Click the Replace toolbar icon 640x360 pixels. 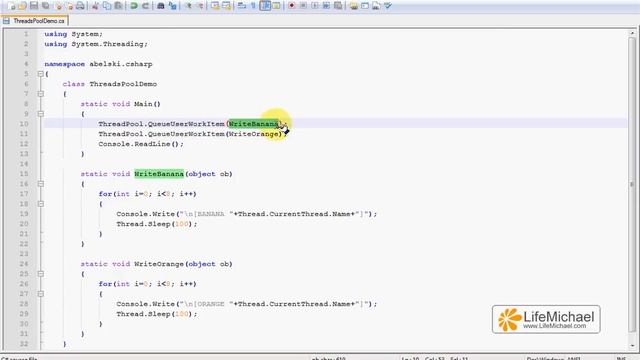[x=172, y=6]
